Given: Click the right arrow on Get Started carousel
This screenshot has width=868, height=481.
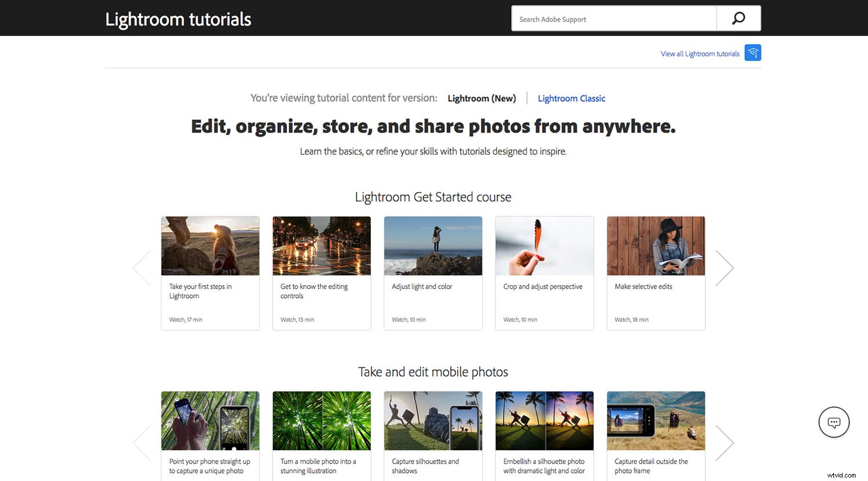Looking at the screenshot, I should [724, 267].
